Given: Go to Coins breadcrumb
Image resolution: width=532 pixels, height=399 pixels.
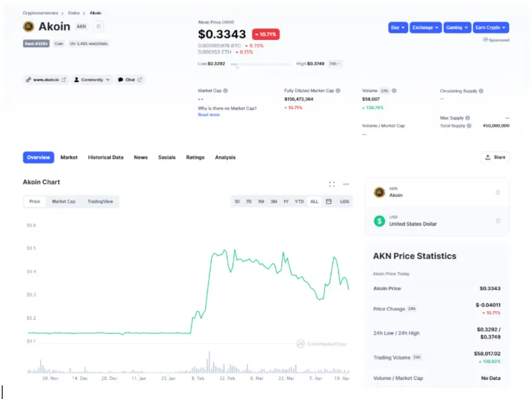Looking at the screenshot, I should coord(74,13).
